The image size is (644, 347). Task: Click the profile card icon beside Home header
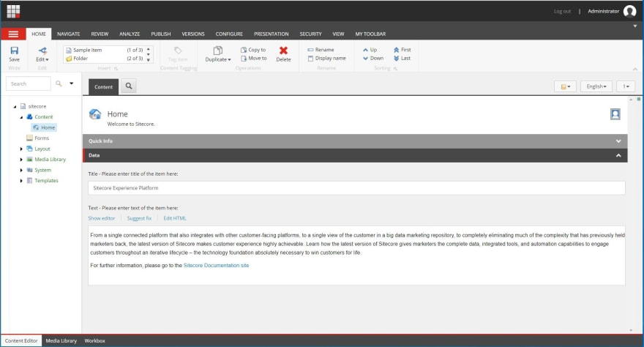(x=615, y=114)
